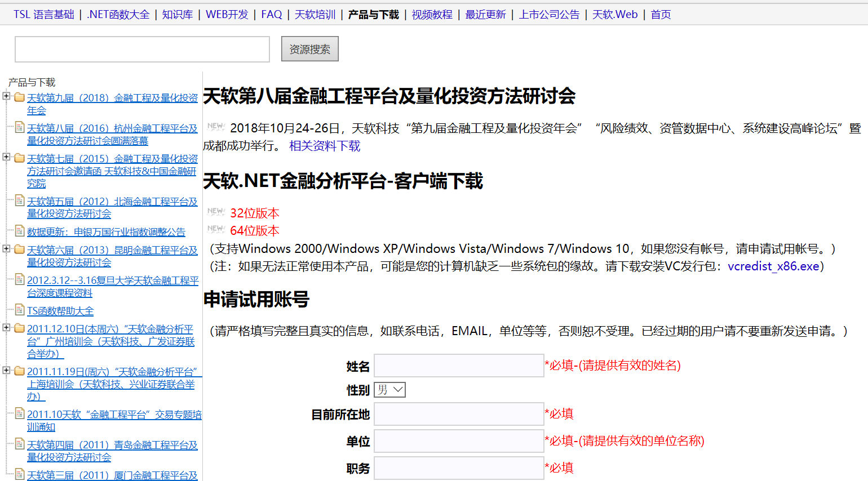Open the 2011.12.10日 广州培训会 link
This screenshot has width=868, height=481.
click(111, 341)
